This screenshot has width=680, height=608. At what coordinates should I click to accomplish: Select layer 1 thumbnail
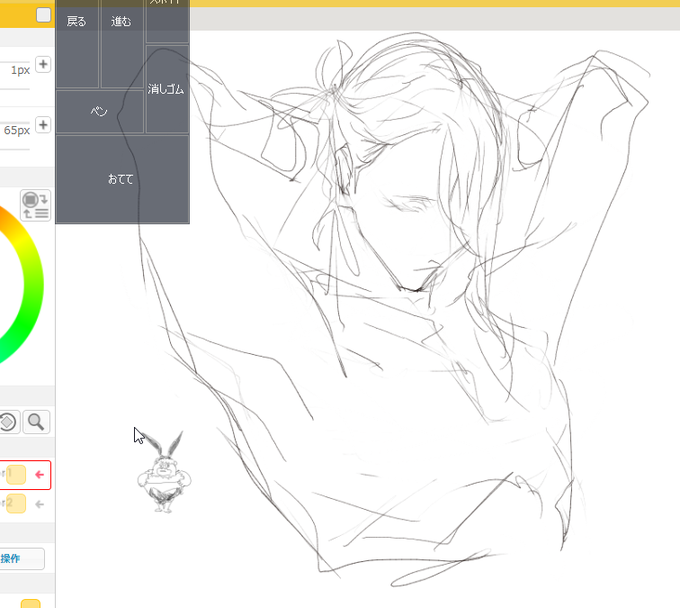coord(16,474)
